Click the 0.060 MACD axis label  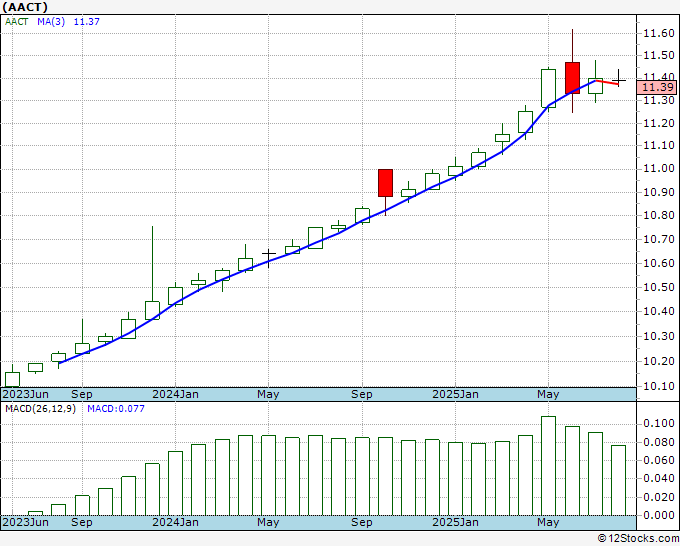pos(659,460)
